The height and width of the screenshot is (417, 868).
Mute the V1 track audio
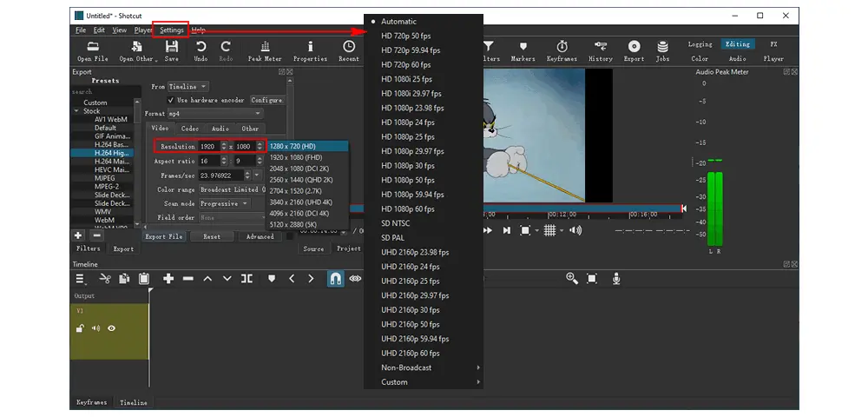click(95, 328)
